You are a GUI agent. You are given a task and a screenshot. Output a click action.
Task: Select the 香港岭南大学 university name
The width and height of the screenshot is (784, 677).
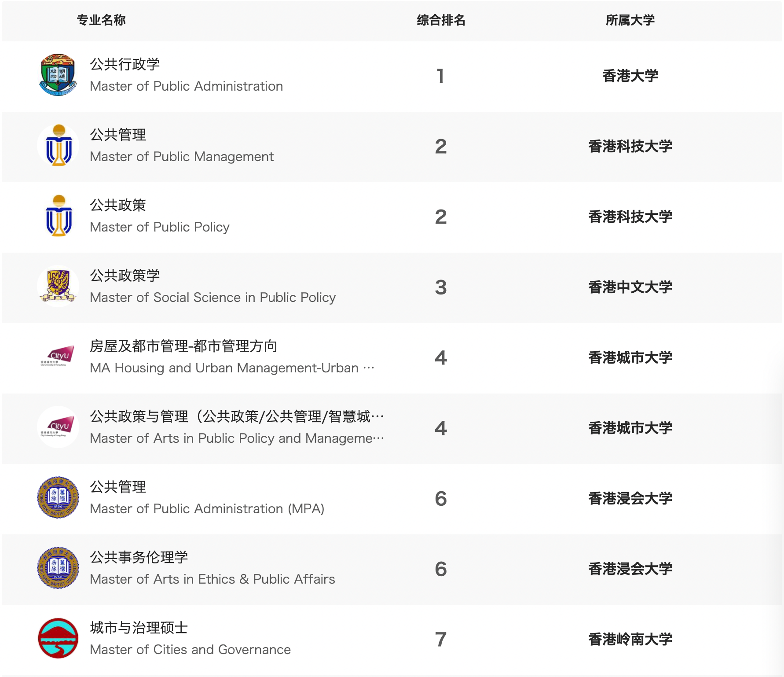(x=630, y=639)
